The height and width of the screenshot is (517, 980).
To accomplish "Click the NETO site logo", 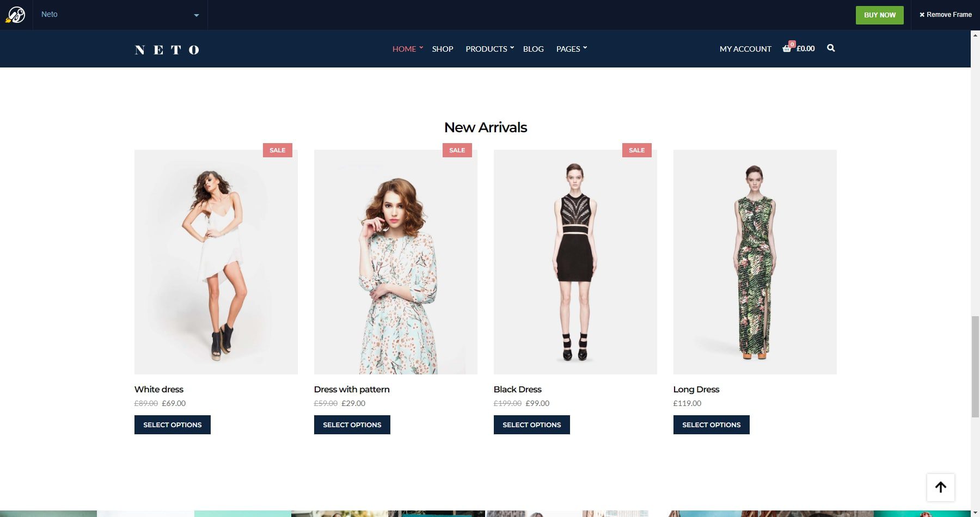I will coord(167,50).
